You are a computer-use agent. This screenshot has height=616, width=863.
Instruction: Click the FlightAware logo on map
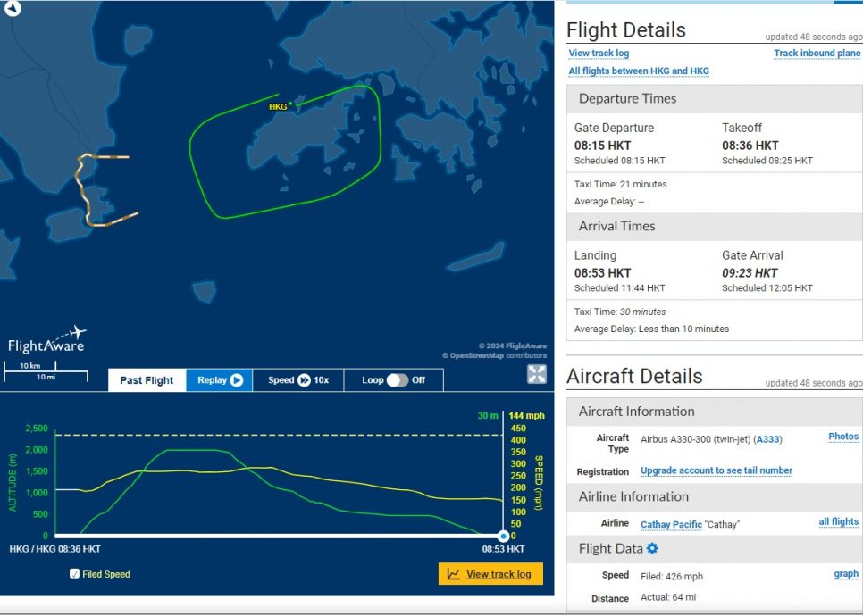[46, 342]
